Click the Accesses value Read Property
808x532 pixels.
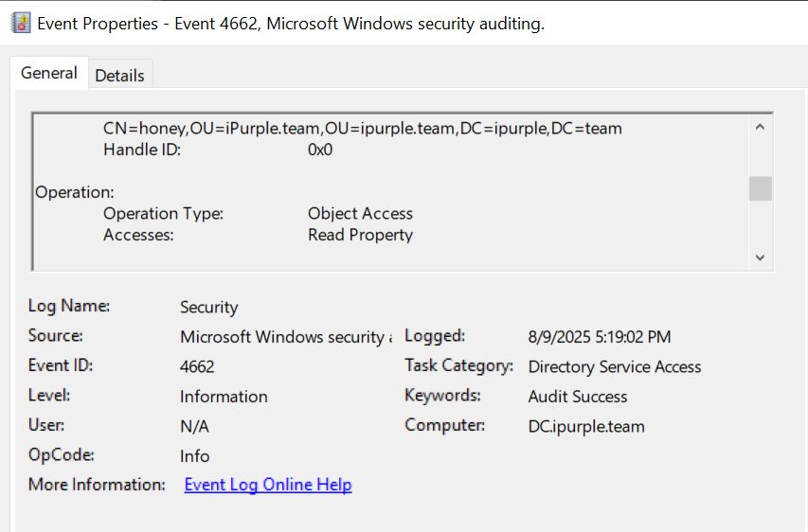pos(360,235)
